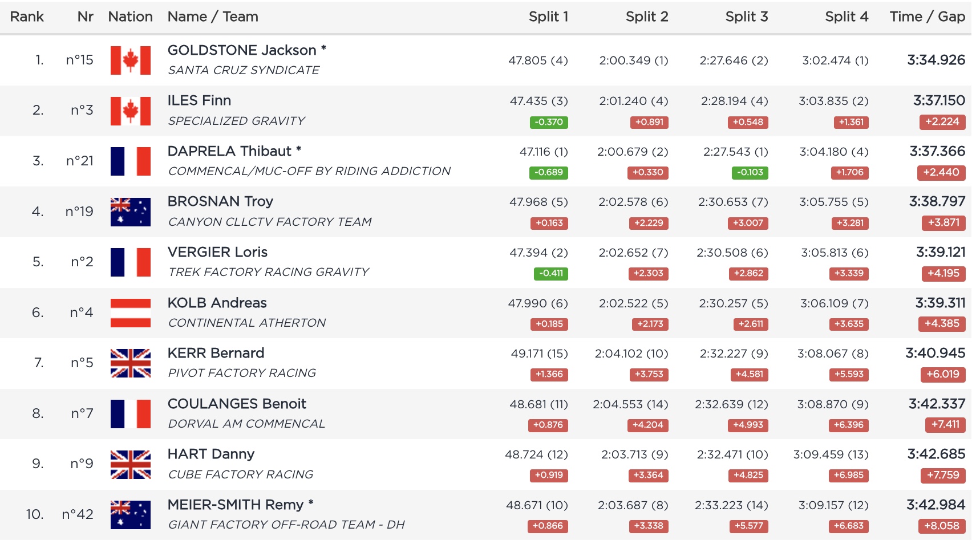This screenshot has height=544, width=980.
Task: Sort by the Rank column header
Action: tap(27, 17)
